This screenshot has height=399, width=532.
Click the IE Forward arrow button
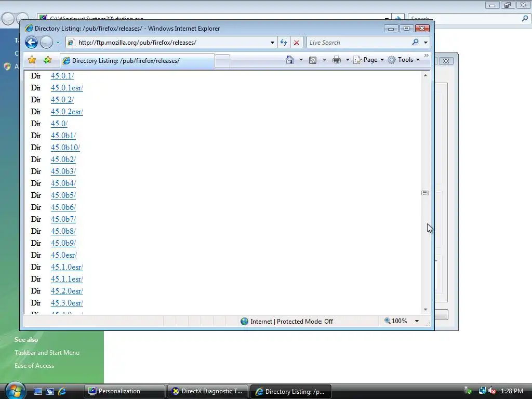[46, 43]
